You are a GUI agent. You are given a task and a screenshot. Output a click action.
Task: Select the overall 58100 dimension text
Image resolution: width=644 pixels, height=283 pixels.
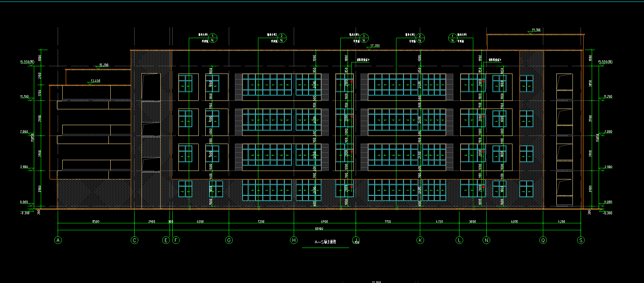pos(319,229)
